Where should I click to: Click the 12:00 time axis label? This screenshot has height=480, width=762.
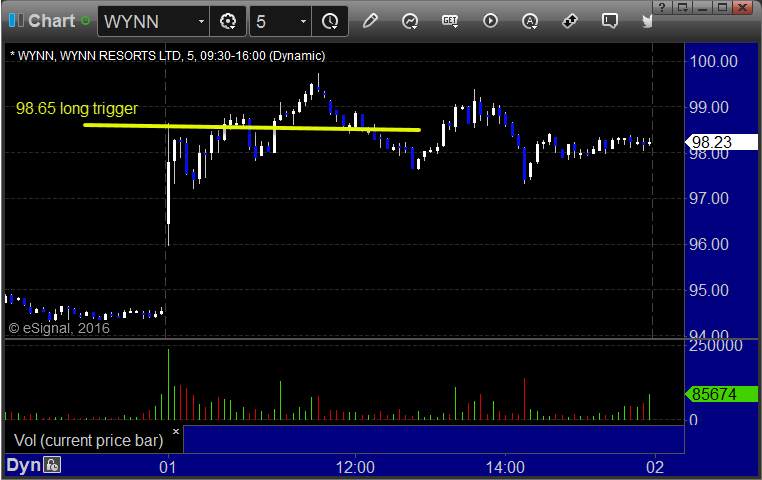point(355,467)
